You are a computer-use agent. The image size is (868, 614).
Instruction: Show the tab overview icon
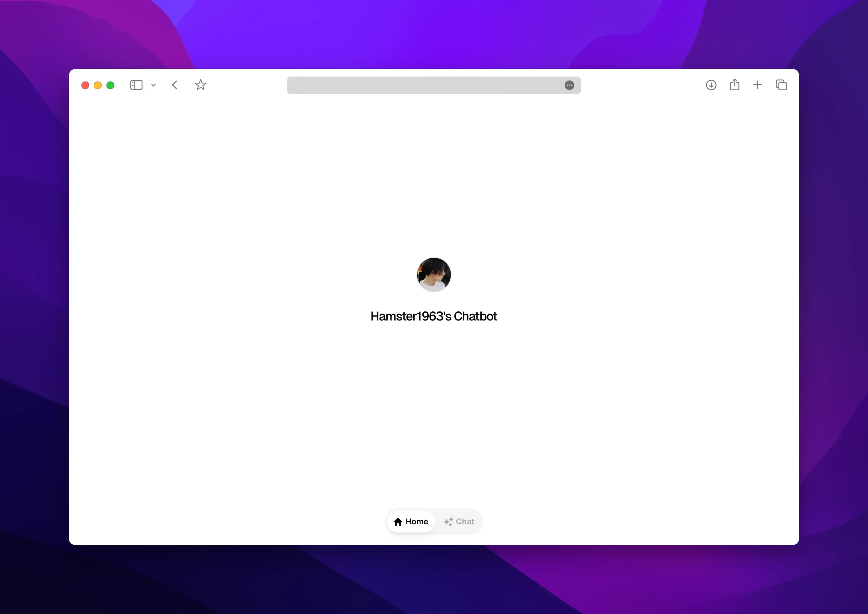[x=781, y=85]
